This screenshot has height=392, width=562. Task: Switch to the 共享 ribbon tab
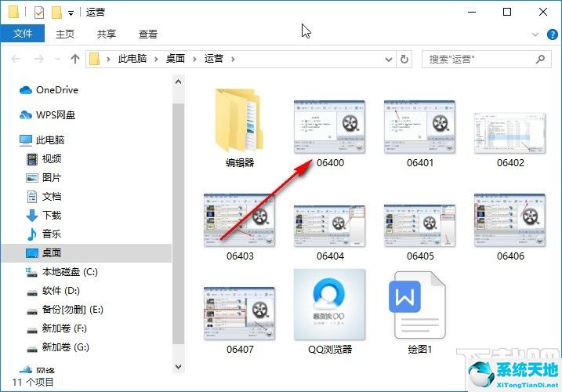(x=107, y=34)
